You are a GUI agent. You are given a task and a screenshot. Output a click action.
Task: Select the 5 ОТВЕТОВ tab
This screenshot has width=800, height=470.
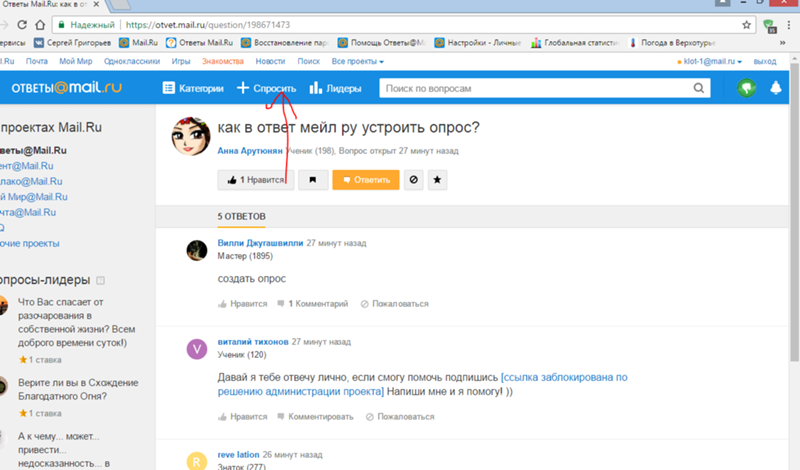click(241, 216)
